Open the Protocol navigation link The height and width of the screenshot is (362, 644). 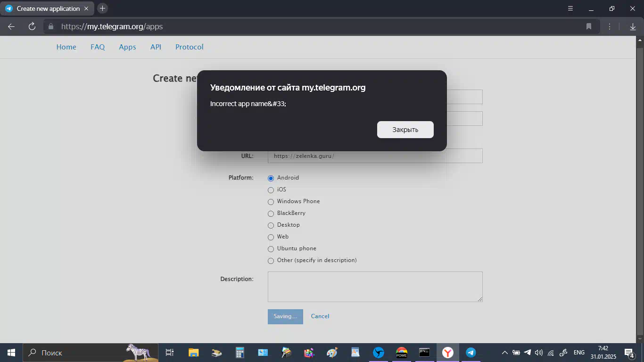pos(190,47)
